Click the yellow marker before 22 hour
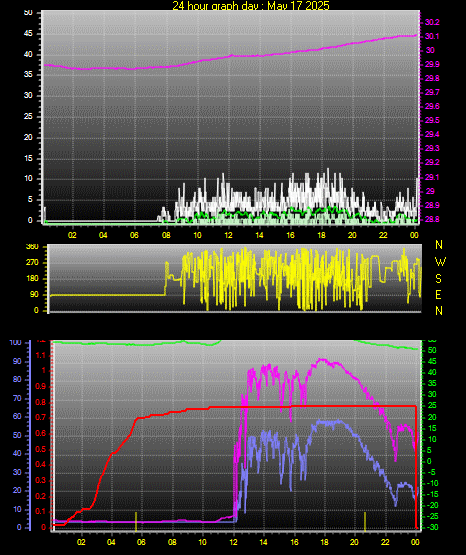466x555 pixels. pyautogui.click(x=365, y=521)
